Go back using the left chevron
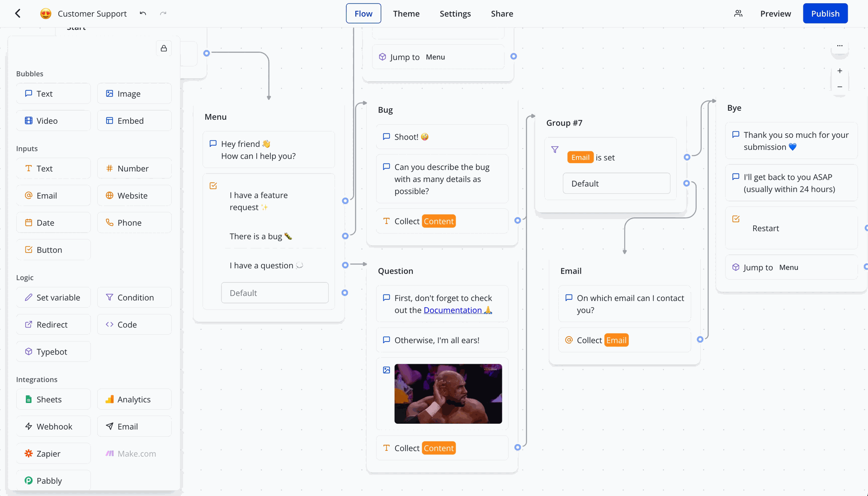 pos(18,14)
